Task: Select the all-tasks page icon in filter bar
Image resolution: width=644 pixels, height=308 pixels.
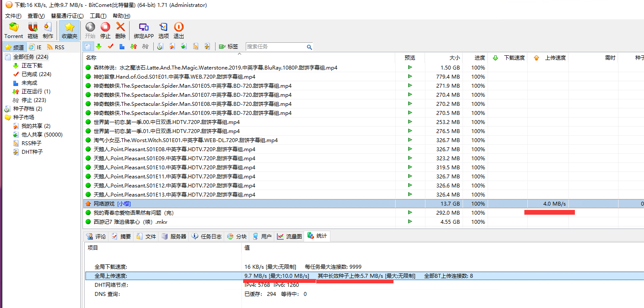Action: click(x=88, y=46)
